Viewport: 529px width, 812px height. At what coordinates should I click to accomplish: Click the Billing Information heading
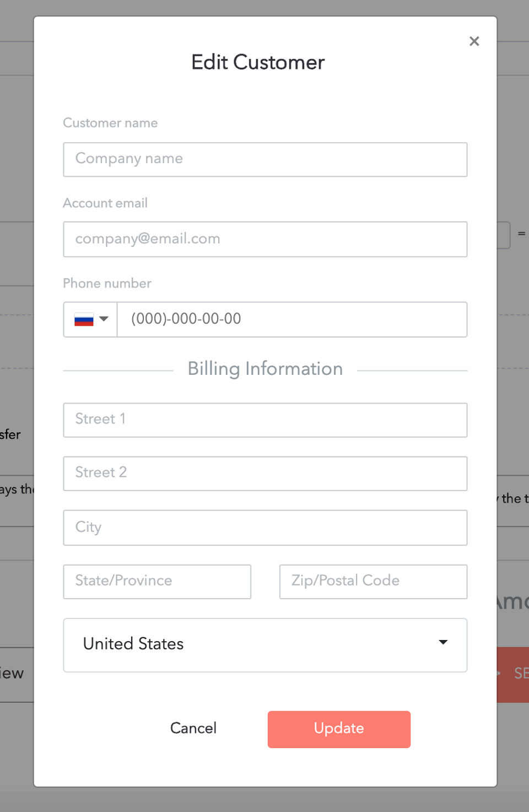point(265,369)
